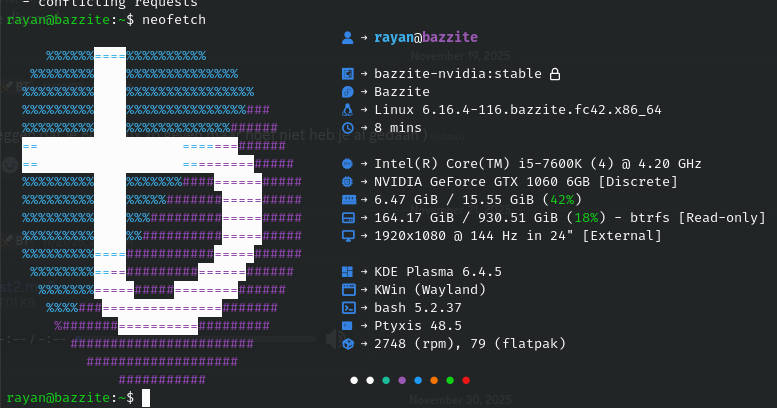Viewport: 777px width, 408px height.
Task: Click the Bazzite ASCII art logo
Action: click(162, 217)
